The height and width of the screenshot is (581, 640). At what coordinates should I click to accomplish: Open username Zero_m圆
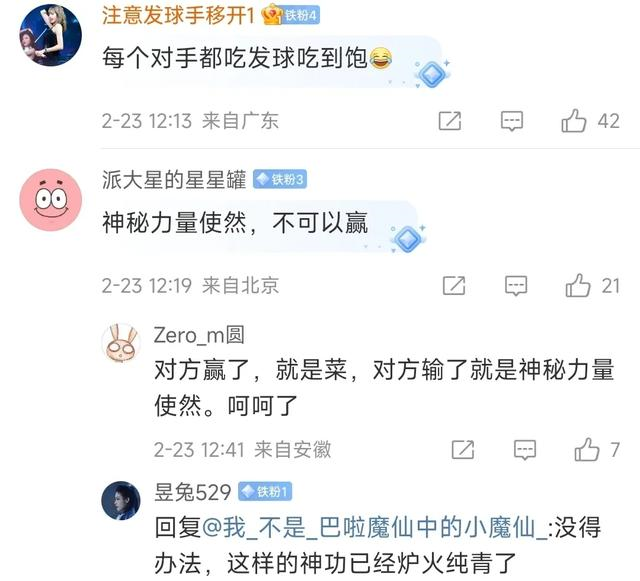(199, 335)
